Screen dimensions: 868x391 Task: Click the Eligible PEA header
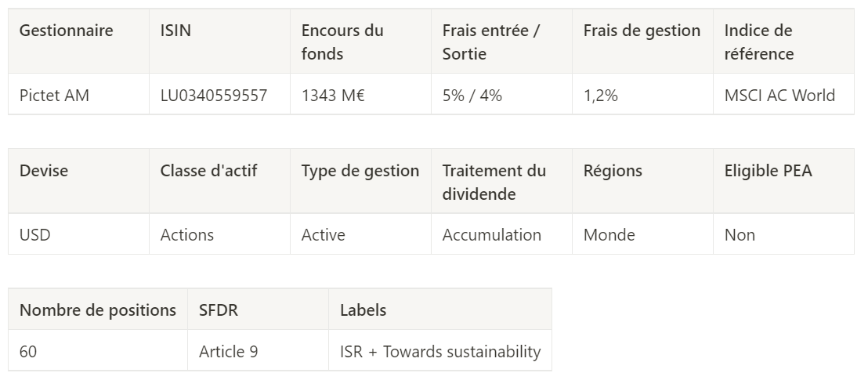768,171
